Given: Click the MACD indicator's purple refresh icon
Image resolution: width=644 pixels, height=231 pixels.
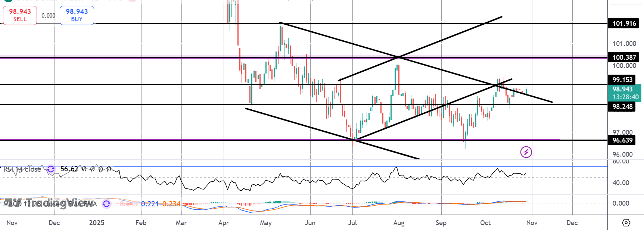Looking at the screenshot, I should (x=106, y=204).
